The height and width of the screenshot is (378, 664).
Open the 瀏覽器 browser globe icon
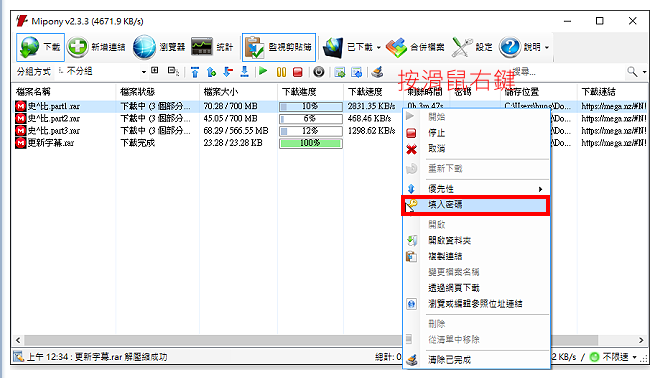144,47
